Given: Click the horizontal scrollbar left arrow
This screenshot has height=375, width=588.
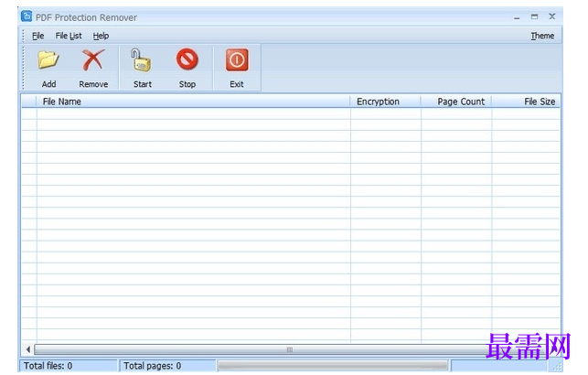Looking at the screenshot, I should tap(28, 349).
